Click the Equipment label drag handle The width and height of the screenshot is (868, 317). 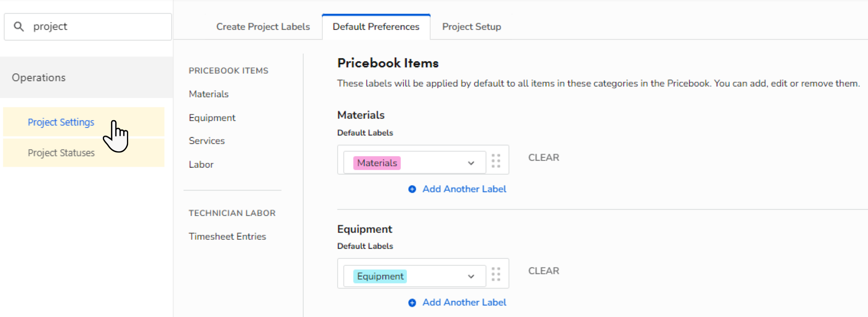pos(496,274)
